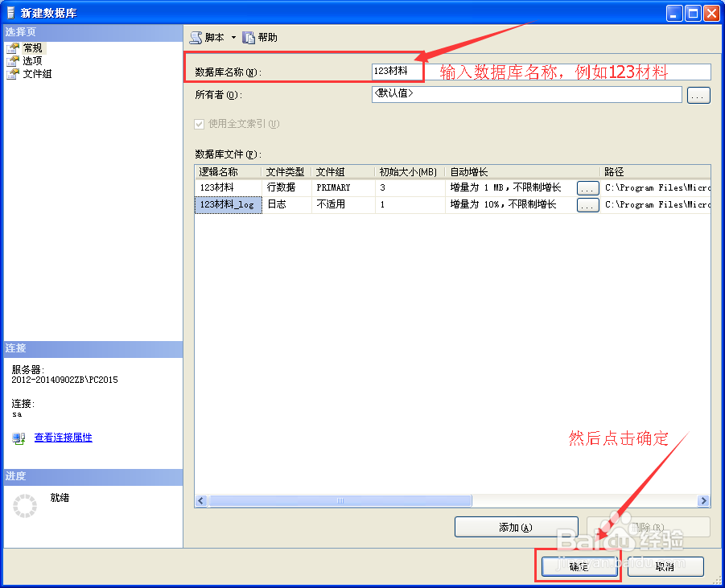
Task: Click the 添加(A) button
Action: point(516,527)
